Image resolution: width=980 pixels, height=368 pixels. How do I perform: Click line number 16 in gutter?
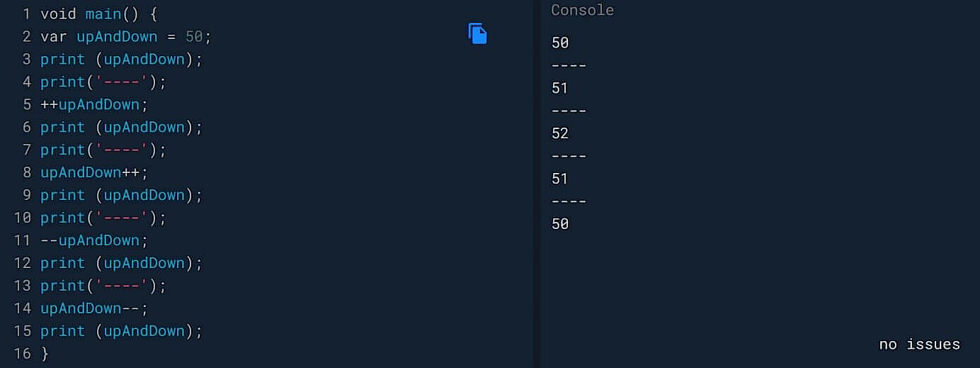click(23, 353)
